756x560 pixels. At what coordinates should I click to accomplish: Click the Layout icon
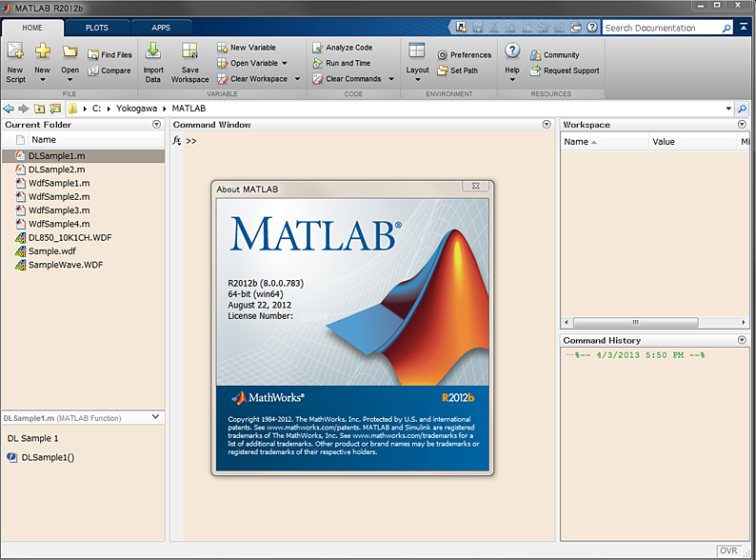click(x=417, y=50)
